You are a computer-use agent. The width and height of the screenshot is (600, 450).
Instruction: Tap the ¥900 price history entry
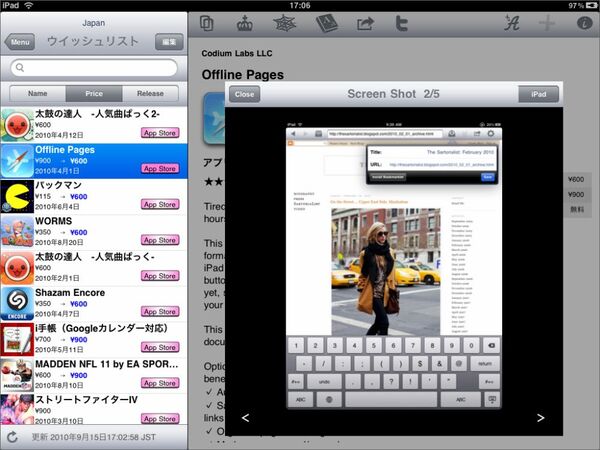click(576, 194)
